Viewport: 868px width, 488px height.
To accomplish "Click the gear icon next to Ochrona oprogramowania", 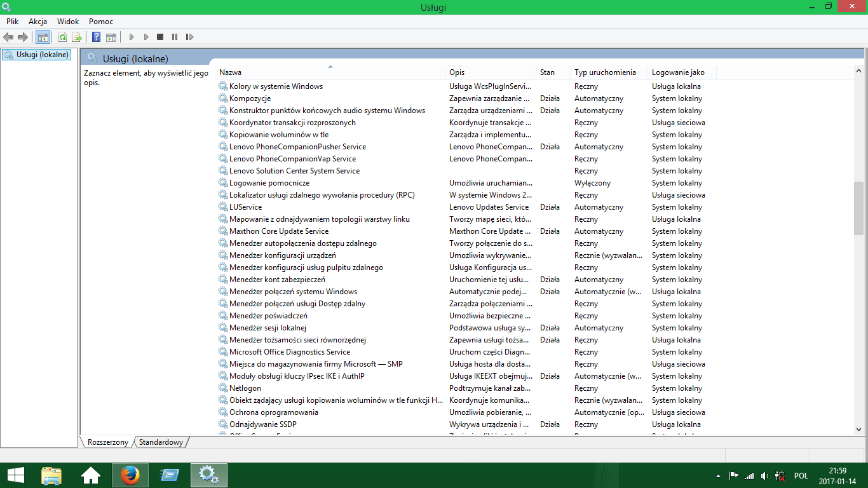I will pos(223,412).
